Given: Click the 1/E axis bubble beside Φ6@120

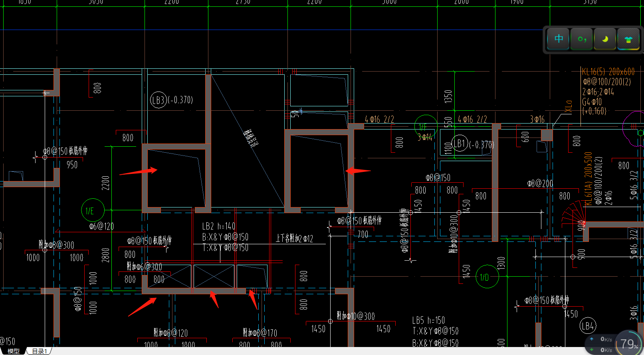Looking at the screenshot, I should 93,210.
